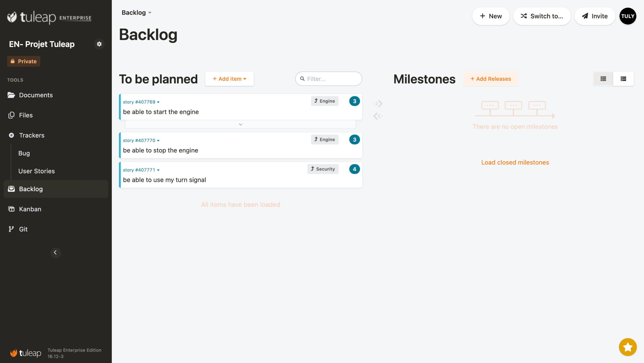The width and height of the screenshot is (644, 363).
Task: Click Load closed milestones link
Action: click(515, 163)
